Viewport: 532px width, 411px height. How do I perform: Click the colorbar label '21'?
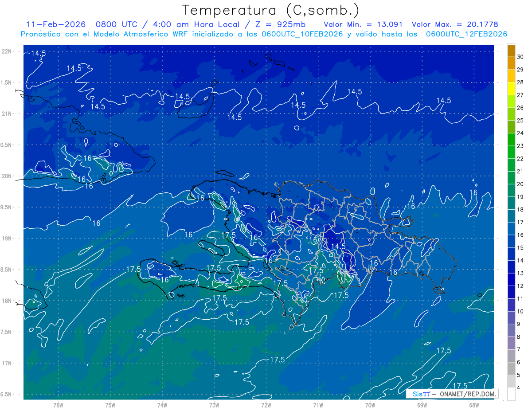[x=520, y=172]
